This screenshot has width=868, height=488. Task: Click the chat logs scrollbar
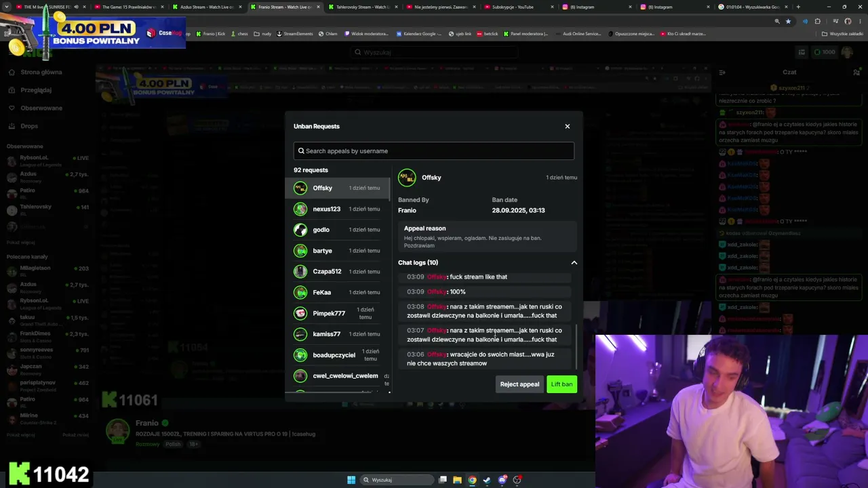[576, 346]
